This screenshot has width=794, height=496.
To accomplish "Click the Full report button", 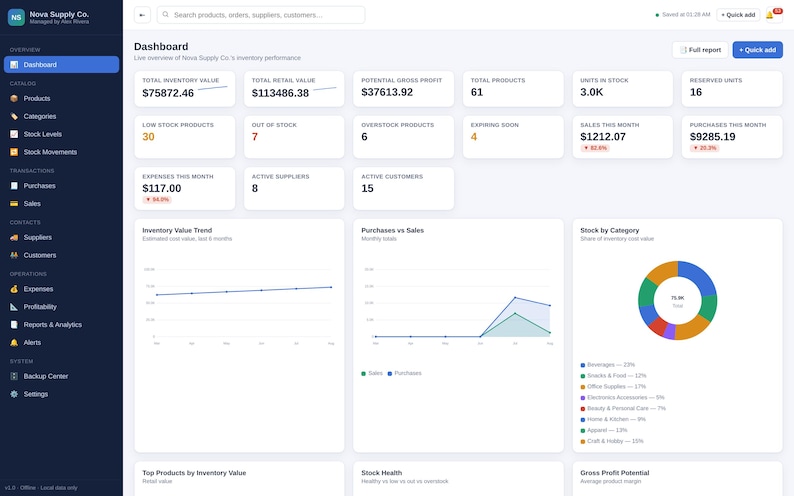I will 700,50.
